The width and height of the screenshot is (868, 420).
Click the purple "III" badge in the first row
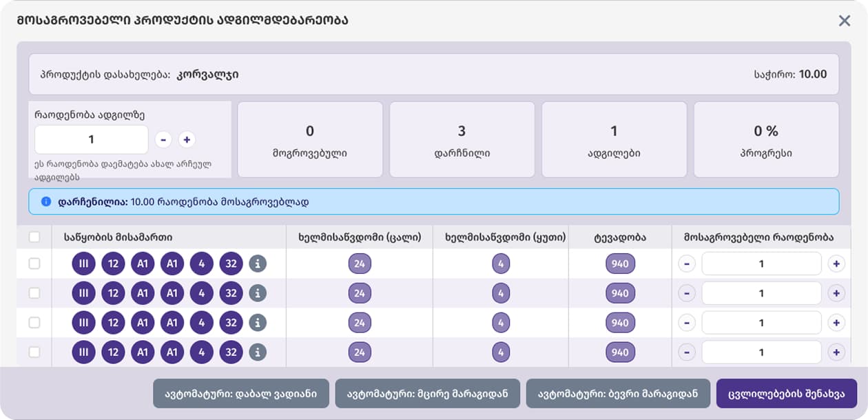(83, 263)
